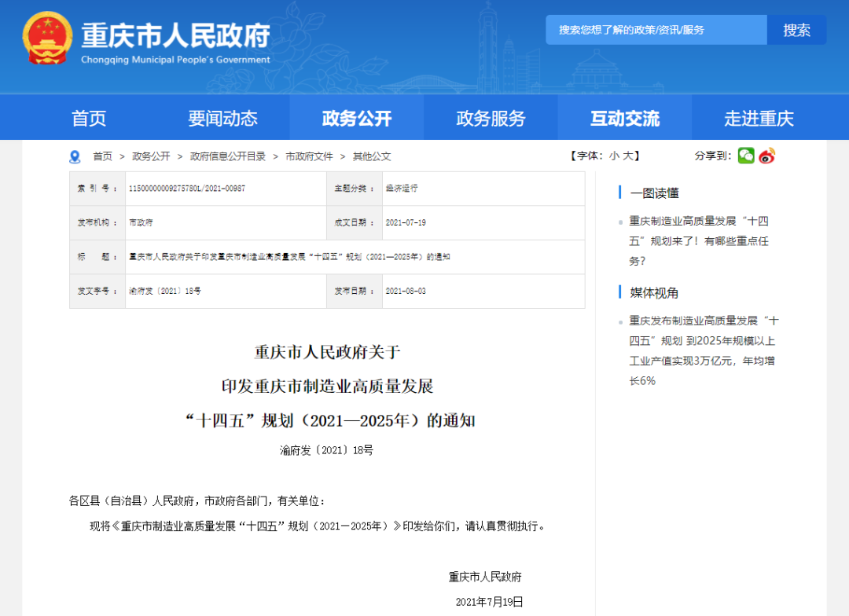The image size is (849, 616).
Task: Open 政府信息公开目录 from the breadcrumb
Action: (229, 156)
